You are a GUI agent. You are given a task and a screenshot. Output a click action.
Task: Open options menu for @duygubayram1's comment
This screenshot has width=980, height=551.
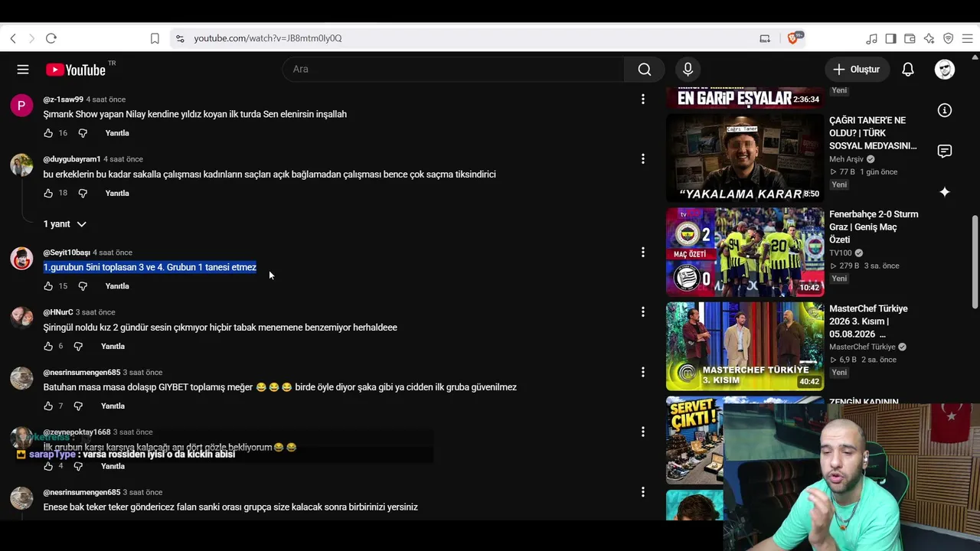(643, 158)
